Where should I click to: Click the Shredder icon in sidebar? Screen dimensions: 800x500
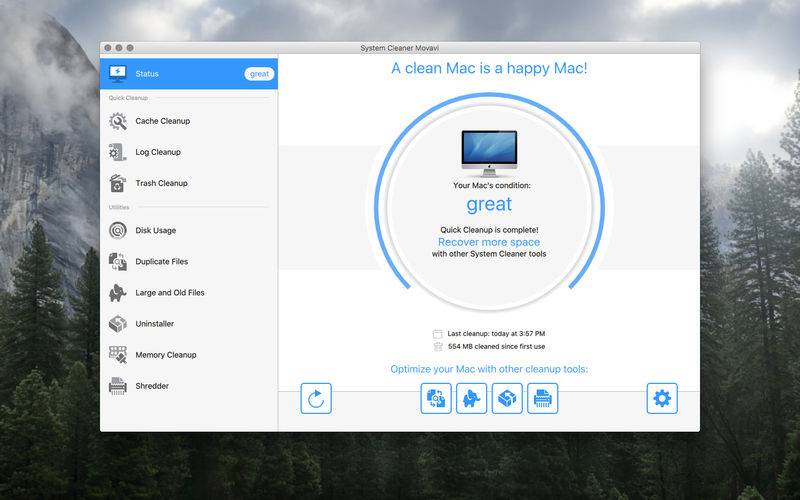[x=118, y=386]
